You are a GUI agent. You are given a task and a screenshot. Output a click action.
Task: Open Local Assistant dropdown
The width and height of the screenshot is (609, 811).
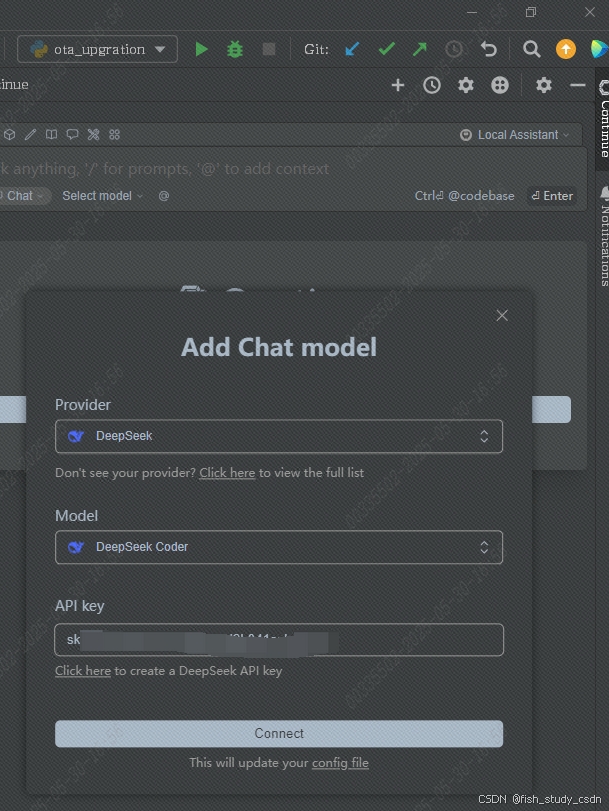tap(515, 135)
